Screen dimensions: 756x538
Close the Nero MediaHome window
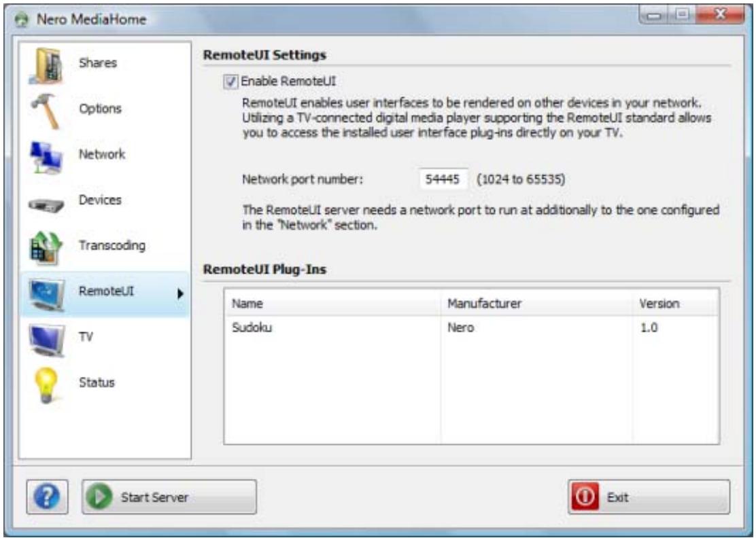721,15
